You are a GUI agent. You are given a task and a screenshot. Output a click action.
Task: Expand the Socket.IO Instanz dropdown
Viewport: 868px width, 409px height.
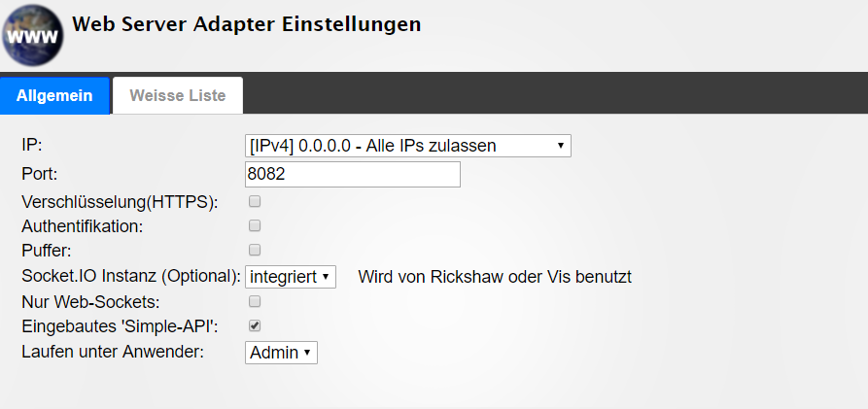291,277
